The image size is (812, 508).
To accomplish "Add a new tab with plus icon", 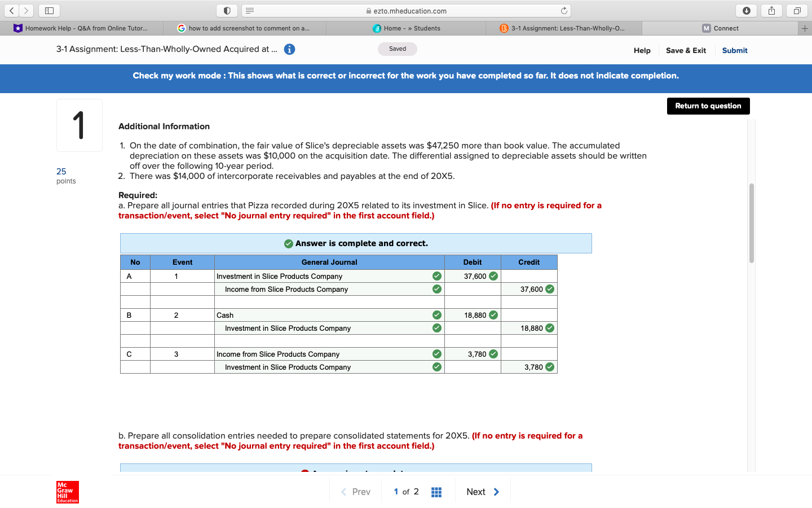I will (805, 28).
